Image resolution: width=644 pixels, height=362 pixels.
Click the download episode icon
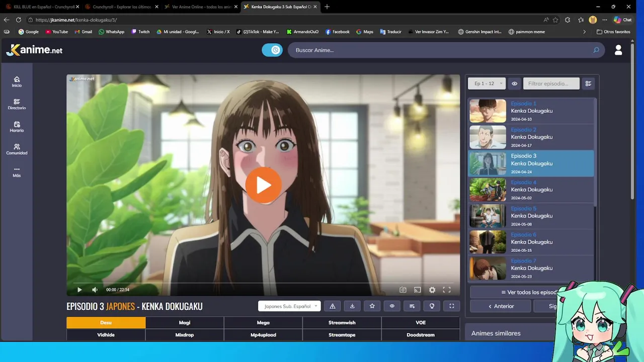point(352,306)
